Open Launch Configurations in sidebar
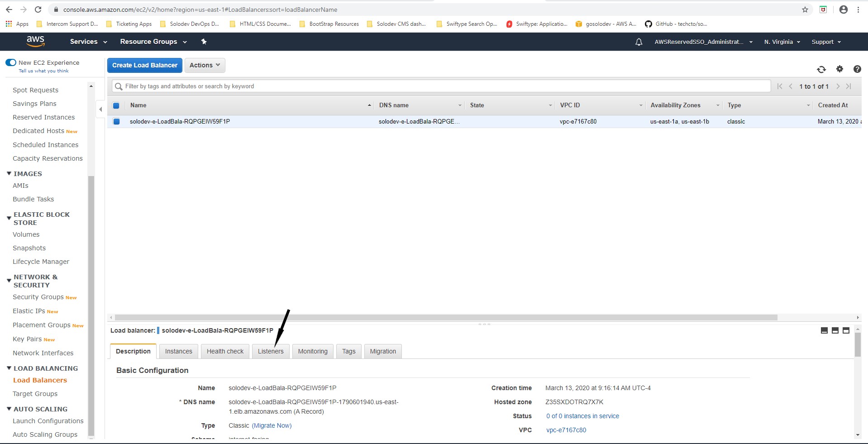868x444 pixels. tap(48, 421)
